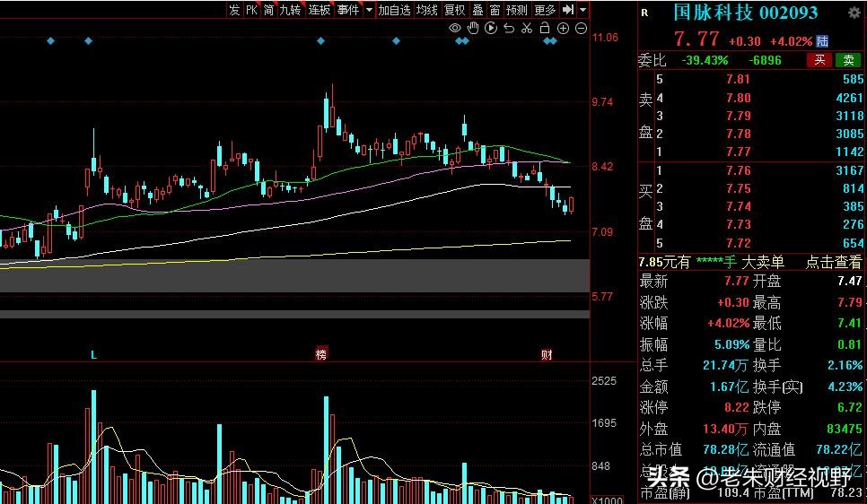Toggle the eye visibility icon above the chart
This screenshot has height=504, width=867.
[x=454, y=28]
